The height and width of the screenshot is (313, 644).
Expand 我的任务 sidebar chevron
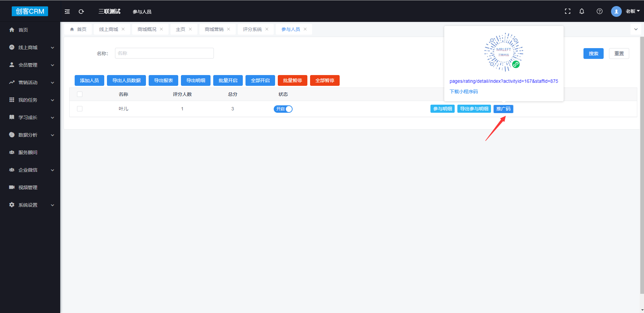tap(52, 100)
